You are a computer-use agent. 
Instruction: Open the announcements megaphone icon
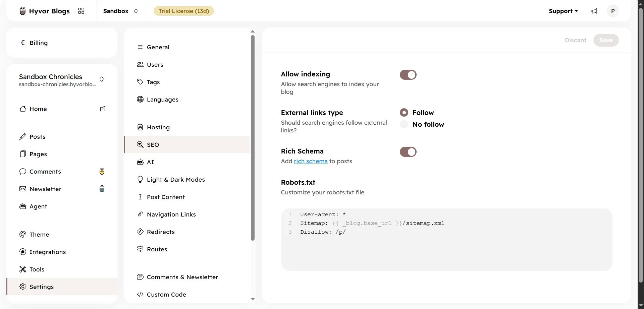click(x=594, y=11)
